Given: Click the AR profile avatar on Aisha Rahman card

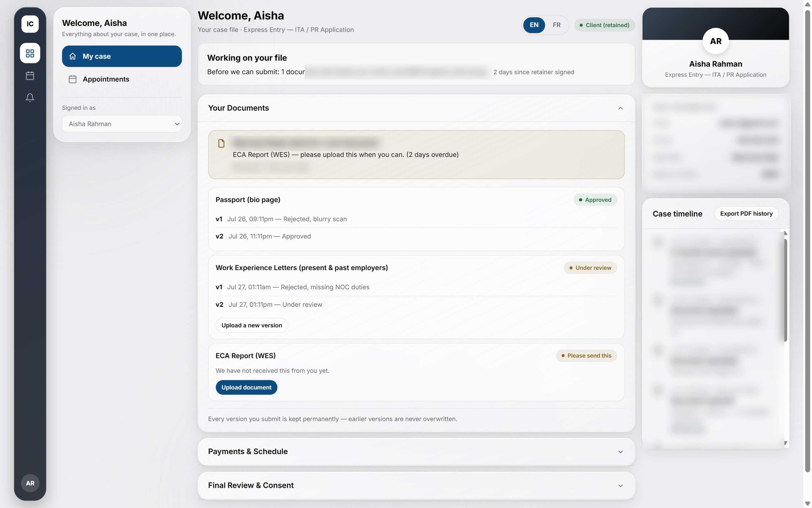Looking at the screenshot, I should click(x=715, y=41).
